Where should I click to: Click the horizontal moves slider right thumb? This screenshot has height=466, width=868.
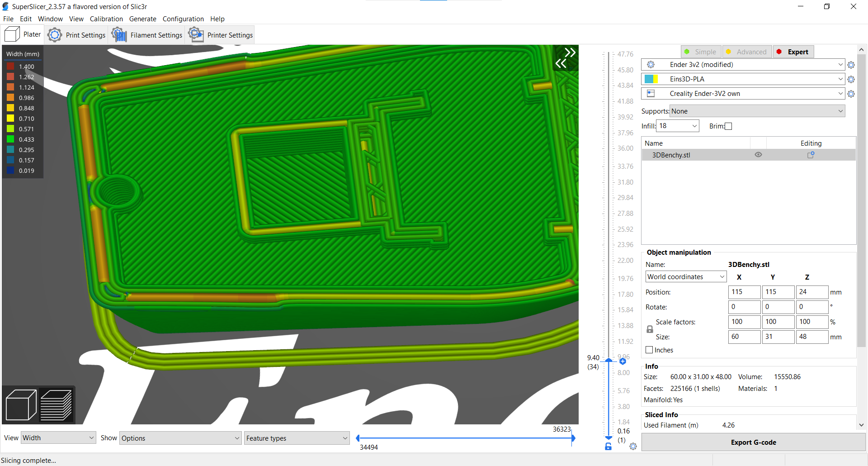(x=573, y=438)
